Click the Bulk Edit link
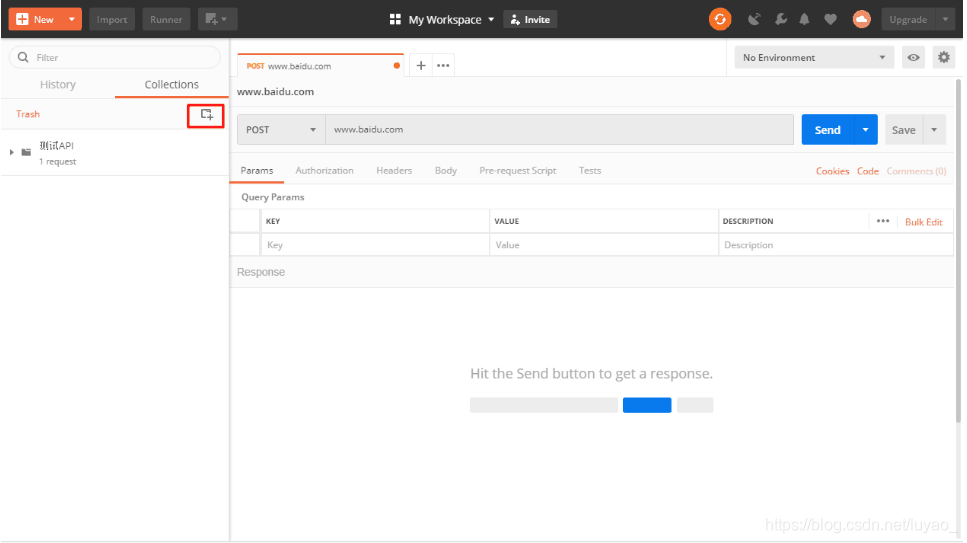 point(923,222)
